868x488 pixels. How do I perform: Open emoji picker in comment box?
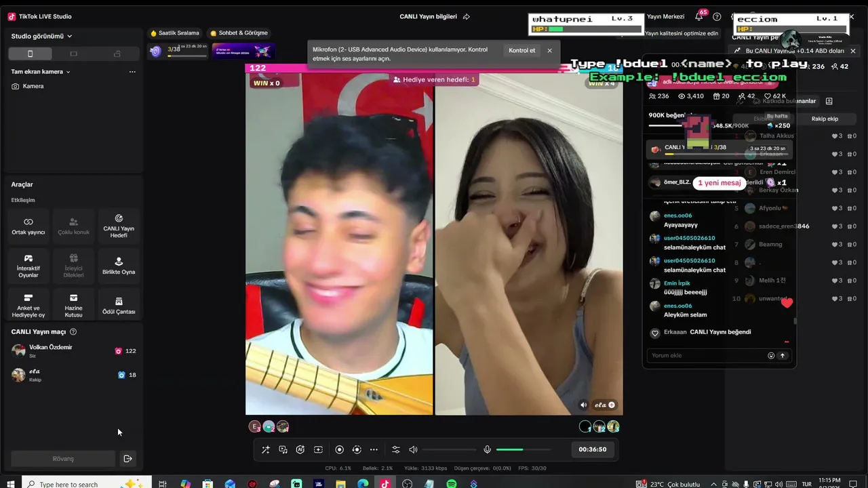[x=771, y=355]
